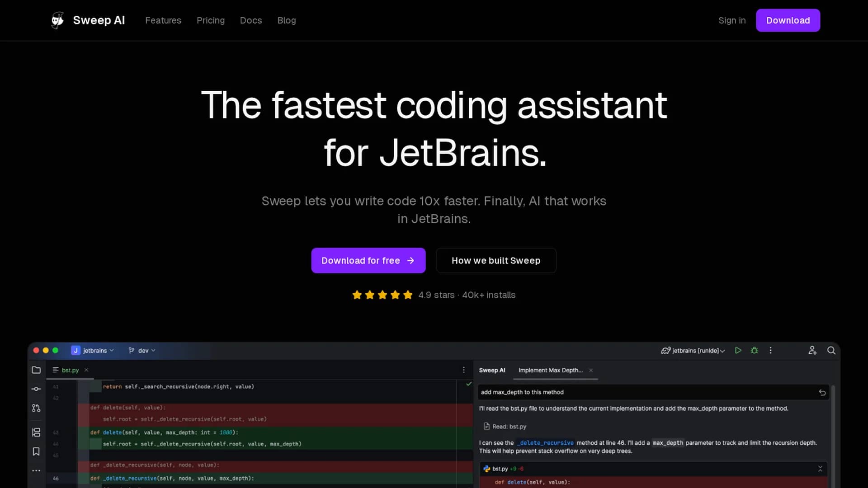Close the Implement Max Depth chat tab
Viewport: 868px width, 488px height.
pyautogui.click(x=591, y=370)
